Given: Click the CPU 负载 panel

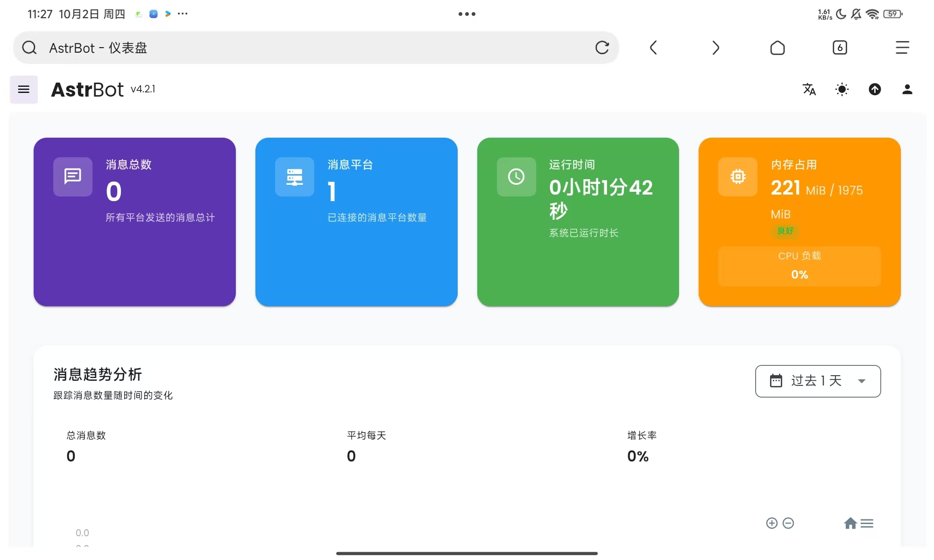Looking at the screenshot, I should pyautogui.click(x=799, y=266).
